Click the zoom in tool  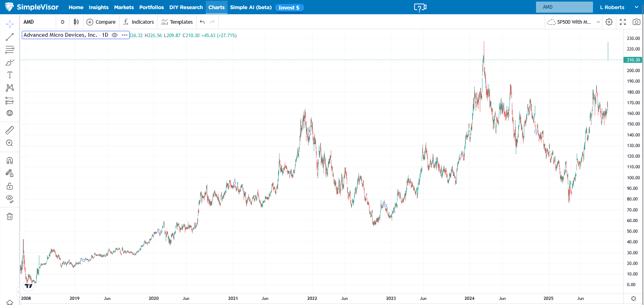click(x=10, y=143)
